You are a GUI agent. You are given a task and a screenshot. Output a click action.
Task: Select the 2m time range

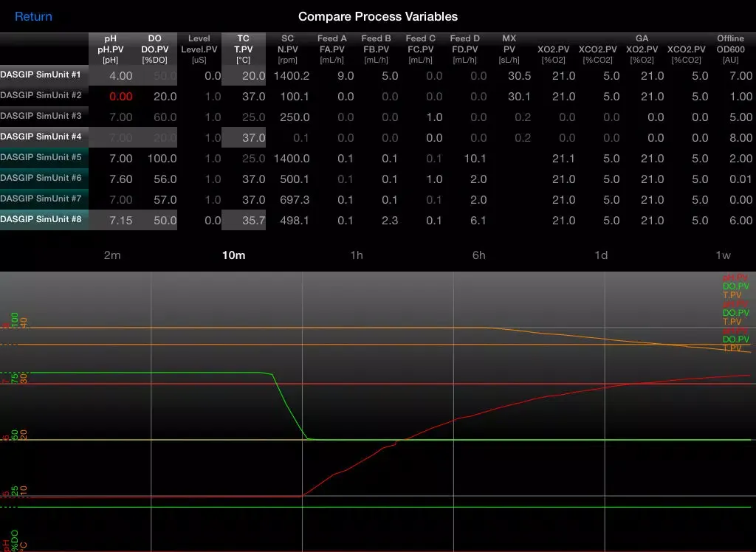point(112,255)
